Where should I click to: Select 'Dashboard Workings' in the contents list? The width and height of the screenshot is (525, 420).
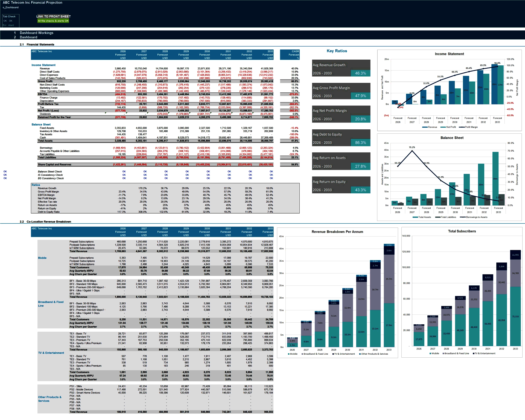coord(37,33)
